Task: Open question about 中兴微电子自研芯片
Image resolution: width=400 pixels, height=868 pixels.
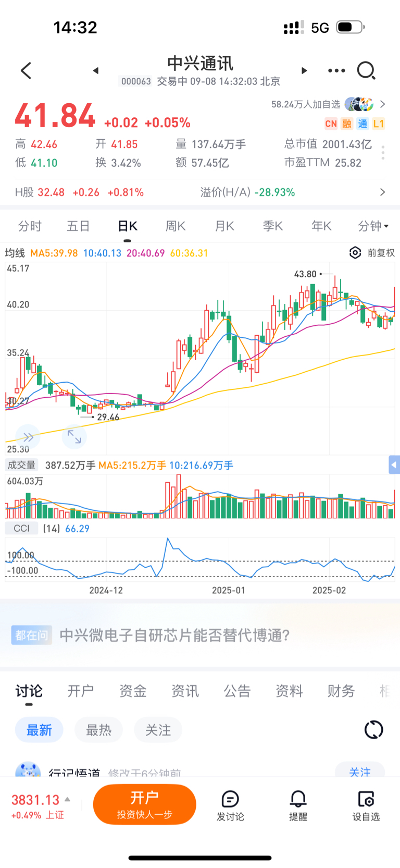Action: pos(175,635)
